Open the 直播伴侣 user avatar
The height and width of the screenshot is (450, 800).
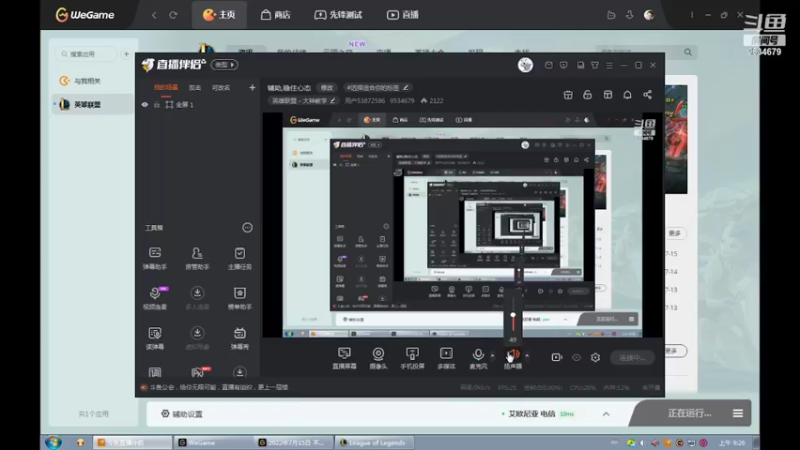point(526,65)
